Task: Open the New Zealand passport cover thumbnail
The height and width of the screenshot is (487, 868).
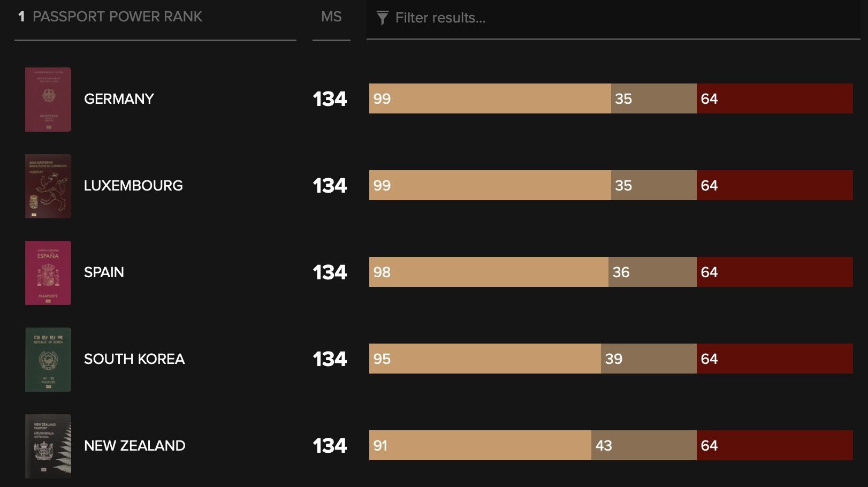Action: (48, 446)
